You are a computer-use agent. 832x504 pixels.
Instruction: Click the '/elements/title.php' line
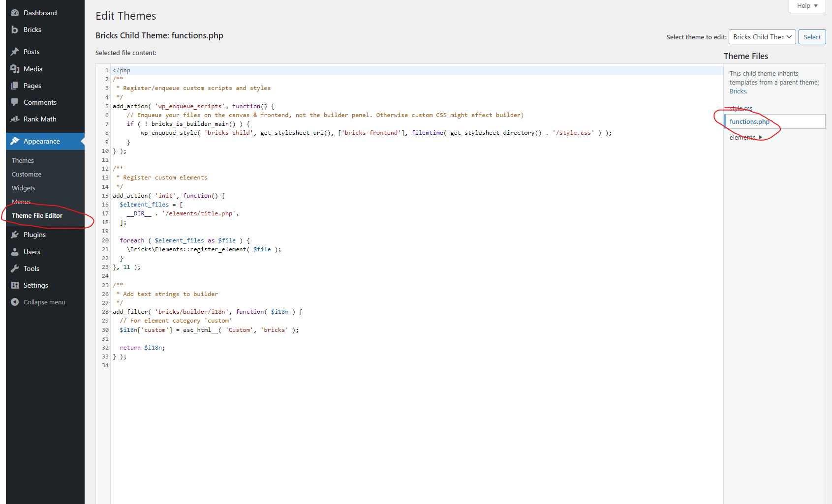pos(183,213)
